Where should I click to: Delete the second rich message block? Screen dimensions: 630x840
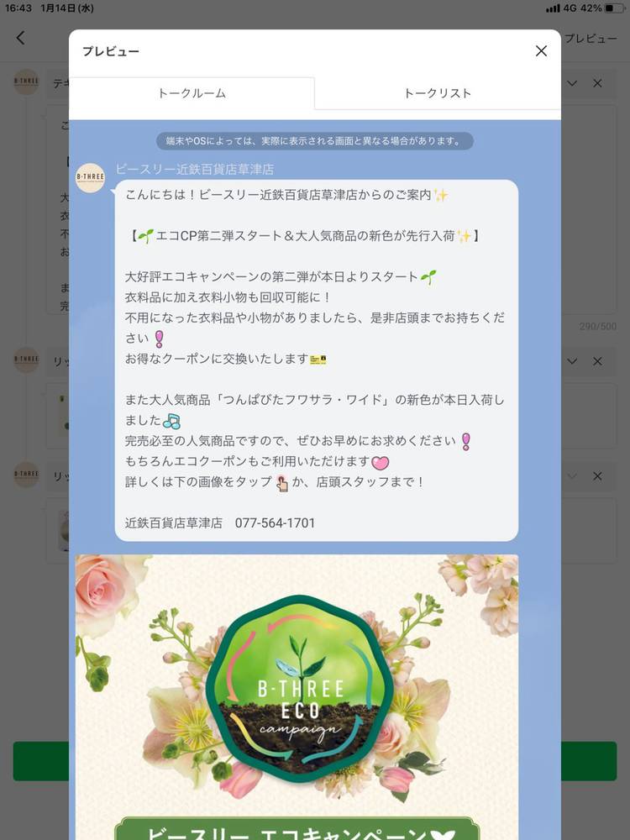click(597, 361)
